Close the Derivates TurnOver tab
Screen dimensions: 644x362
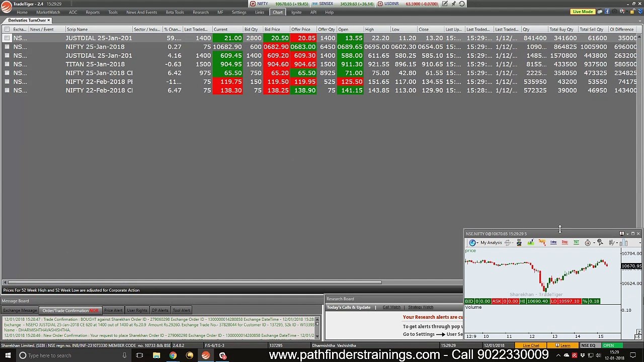(49, 20)
